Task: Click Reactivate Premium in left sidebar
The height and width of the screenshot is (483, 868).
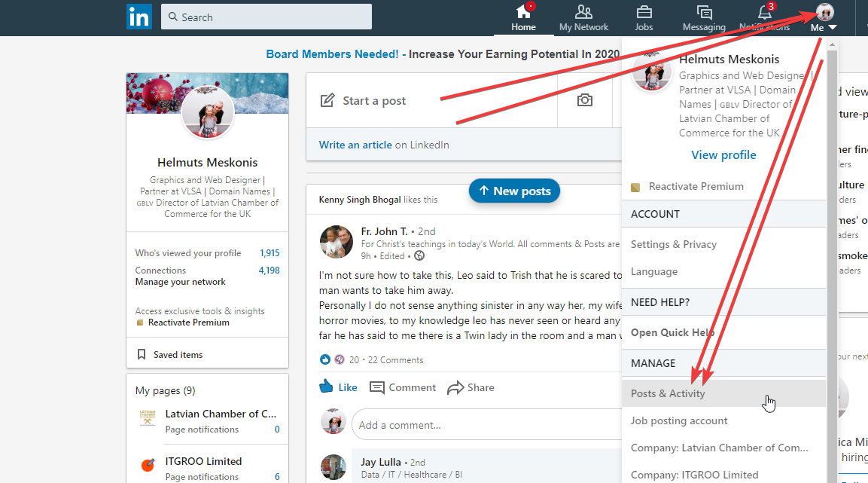Action: 188,323
